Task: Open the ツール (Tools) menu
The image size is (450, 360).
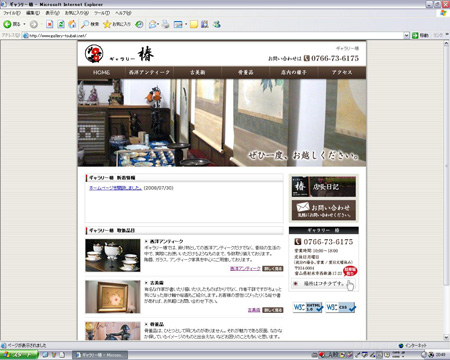Action: tap(102, 13)
